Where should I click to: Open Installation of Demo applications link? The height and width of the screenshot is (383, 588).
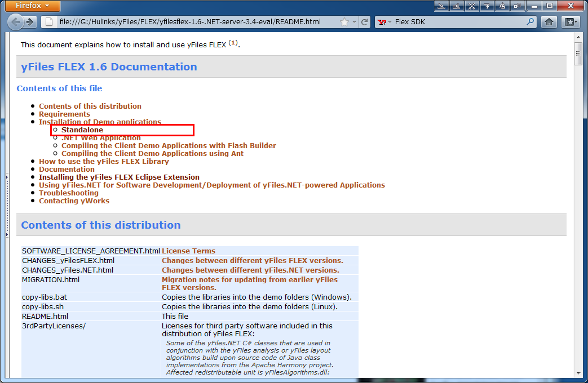click(x=100, y=122)
